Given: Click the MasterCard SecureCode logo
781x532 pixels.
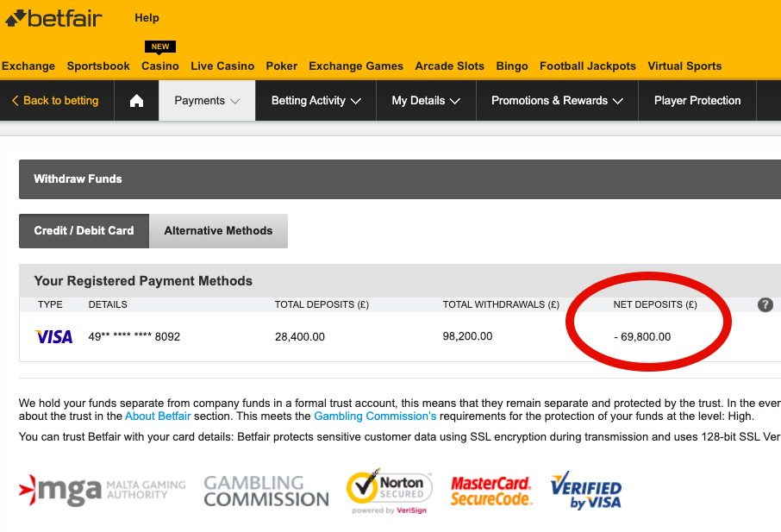Looking at the screenshot, I should coord(491,491).
